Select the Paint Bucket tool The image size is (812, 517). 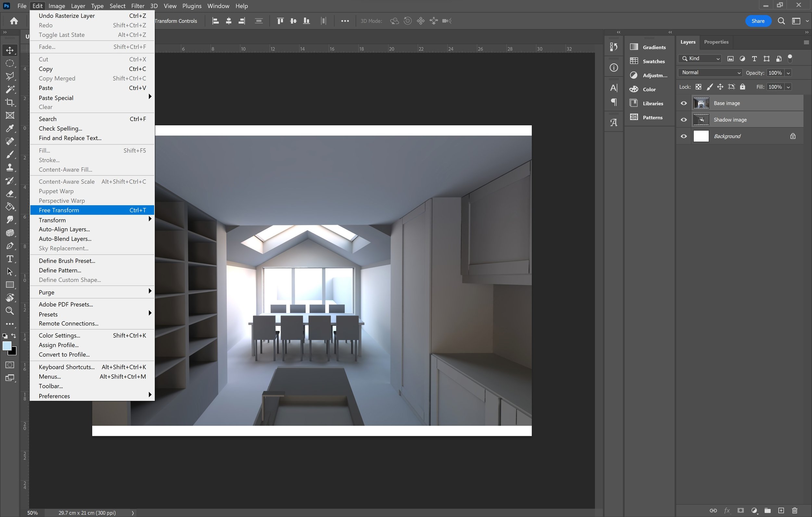pos(10,207)
